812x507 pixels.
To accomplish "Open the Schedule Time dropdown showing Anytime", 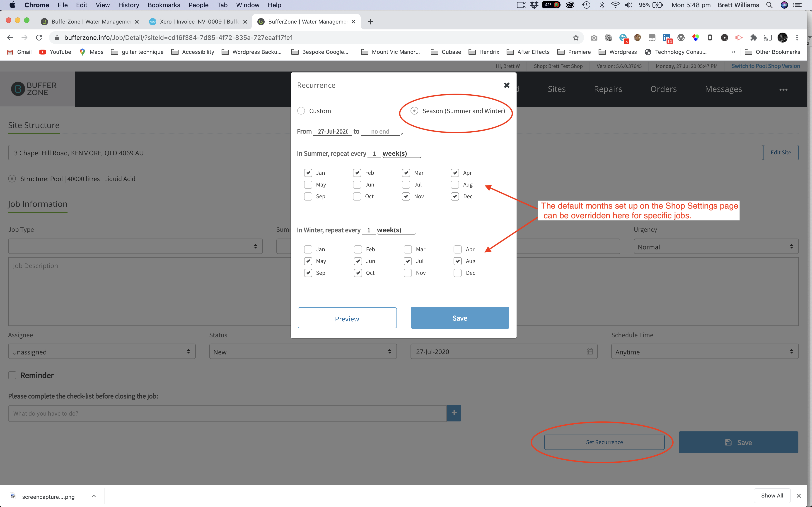I will [x=705, y=352].
